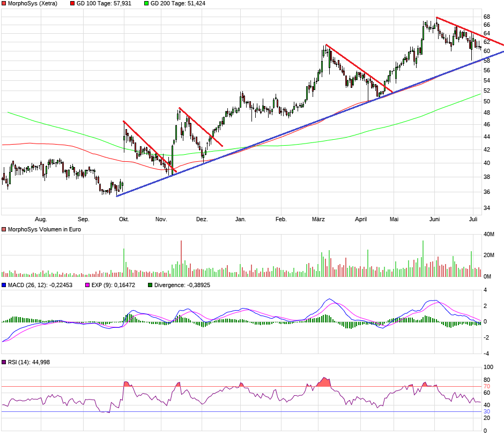Click the red downtrend line starting at October gap
Screen dimensions: 504x436
click(x=150, y=146)
